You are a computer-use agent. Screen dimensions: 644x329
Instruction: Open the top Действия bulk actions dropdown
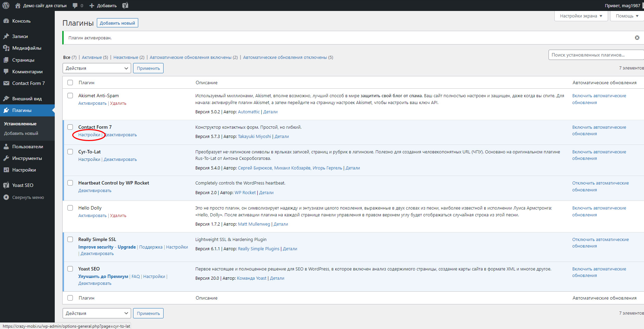coord(96,68)
